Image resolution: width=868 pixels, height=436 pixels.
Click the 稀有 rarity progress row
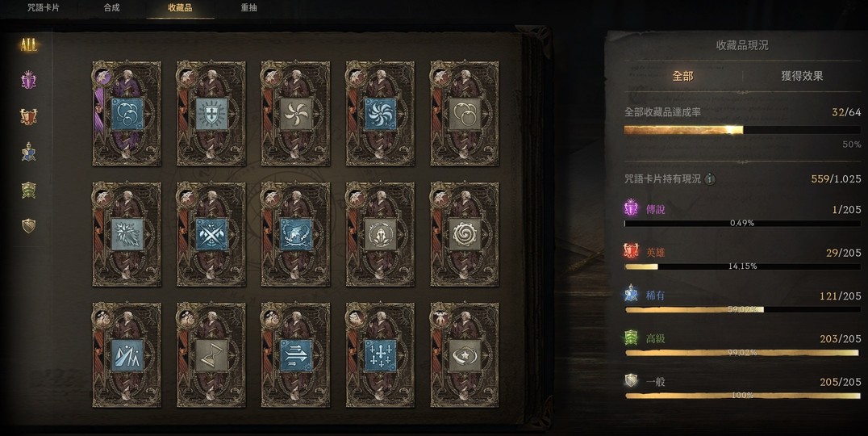(x=742, y=302)
